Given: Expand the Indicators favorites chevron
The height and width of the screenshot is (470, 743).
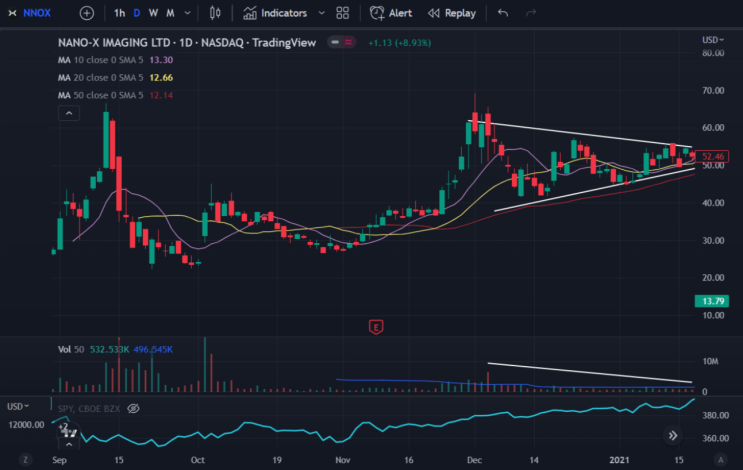Looking at the screenshot, I should point(322,13).
